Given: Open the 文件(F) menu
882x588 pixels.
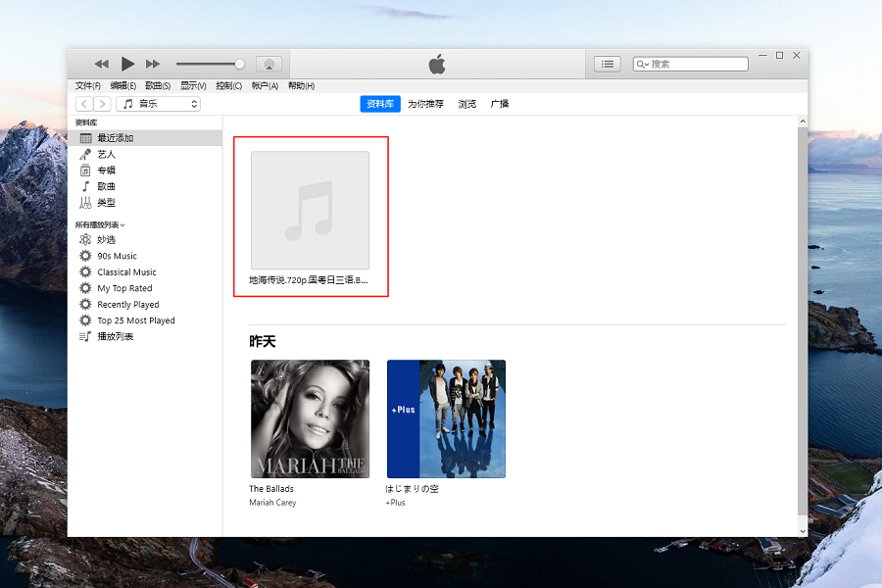Looking at the screenshot, I should click(x=87, y=86).
